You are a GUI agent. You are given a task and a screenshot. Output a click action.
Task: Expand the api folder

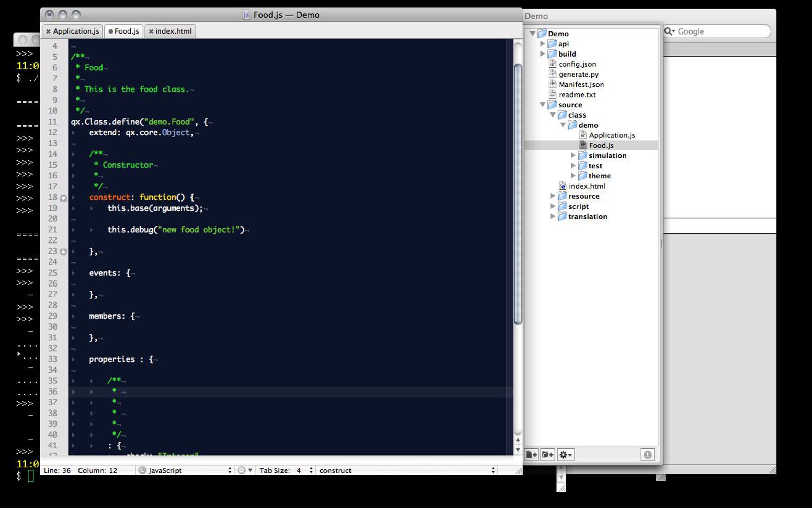(x=542, y=44)
